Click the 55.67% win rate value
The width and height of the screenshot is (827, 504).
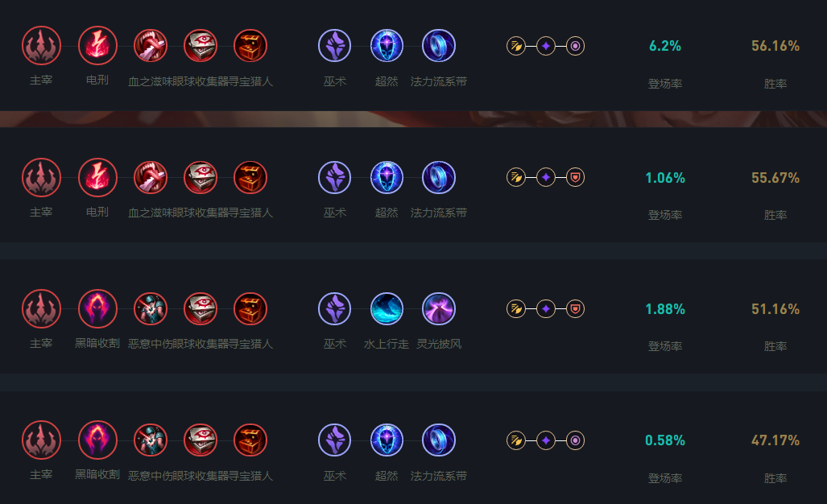point(775,178)
